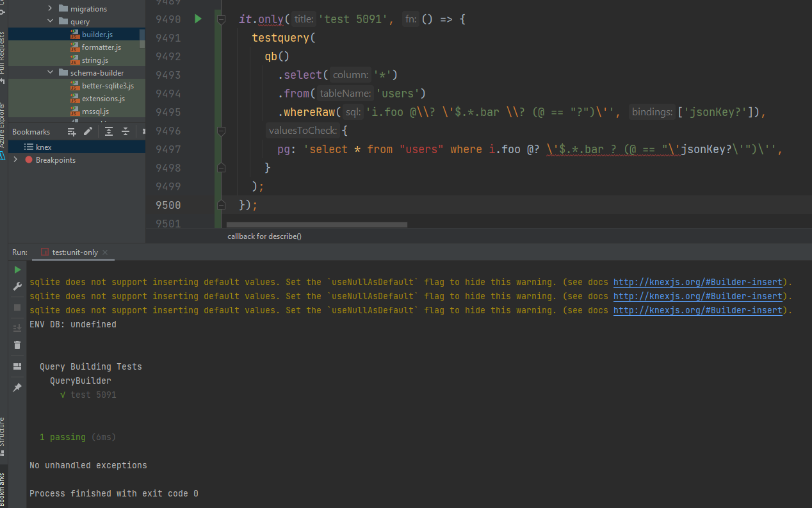Screen dimensions: 812x508
Task: Restore the Run tool window layout
Action: coord(17,366)
